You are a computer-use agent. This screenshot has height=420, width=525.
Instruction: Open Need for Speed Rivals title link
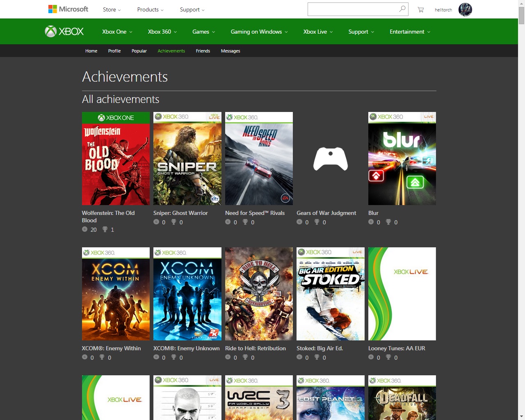255,213
